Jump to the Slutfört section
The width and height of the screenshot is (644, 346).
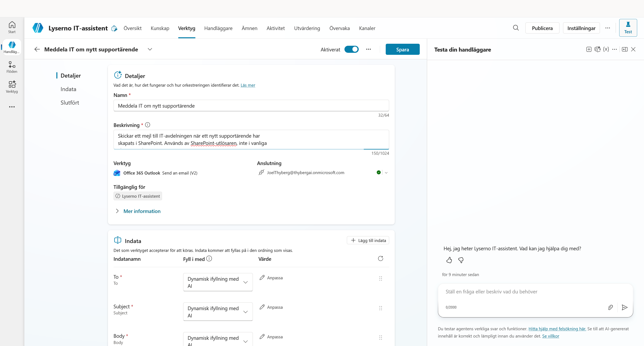tap(70, 103)
